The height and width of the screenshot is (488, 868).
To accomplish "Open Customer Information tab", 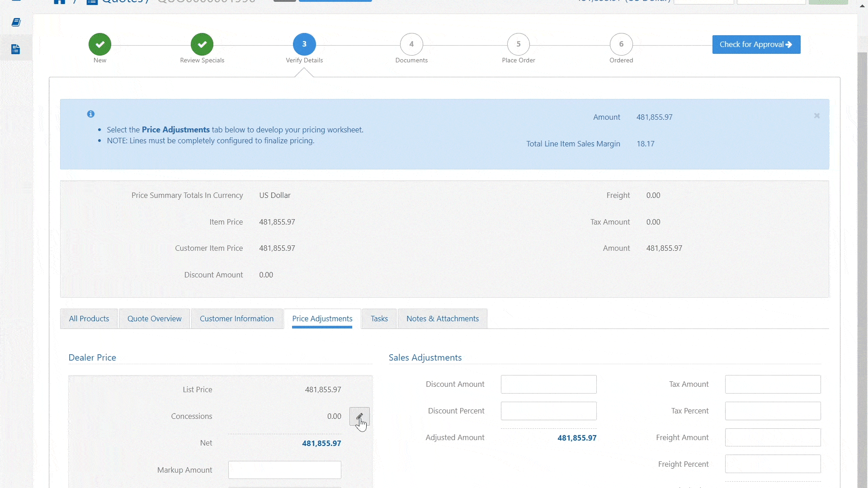I will pyautogui.click(x=236, y=319).
